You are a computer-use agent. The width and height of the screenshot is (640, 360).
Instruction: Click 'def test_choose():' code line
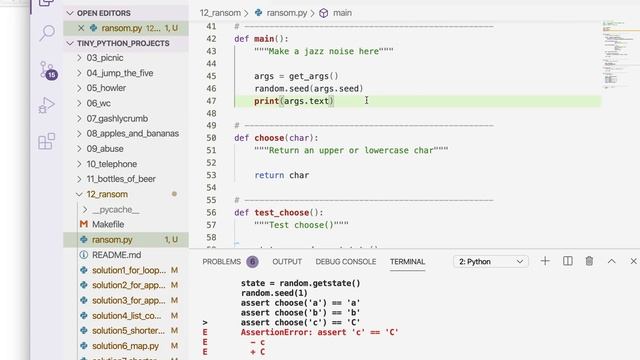(x=279, y=213)
